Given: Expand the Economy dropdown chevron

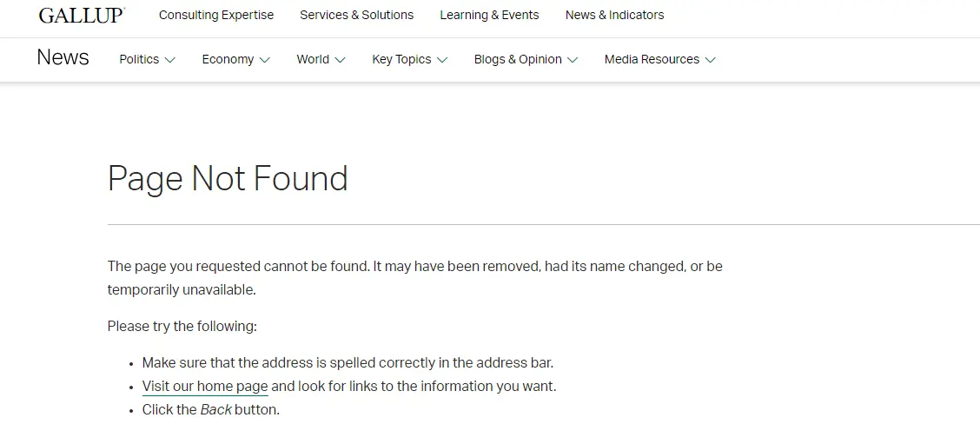Looking at the screenshot, I should point(265,60).
